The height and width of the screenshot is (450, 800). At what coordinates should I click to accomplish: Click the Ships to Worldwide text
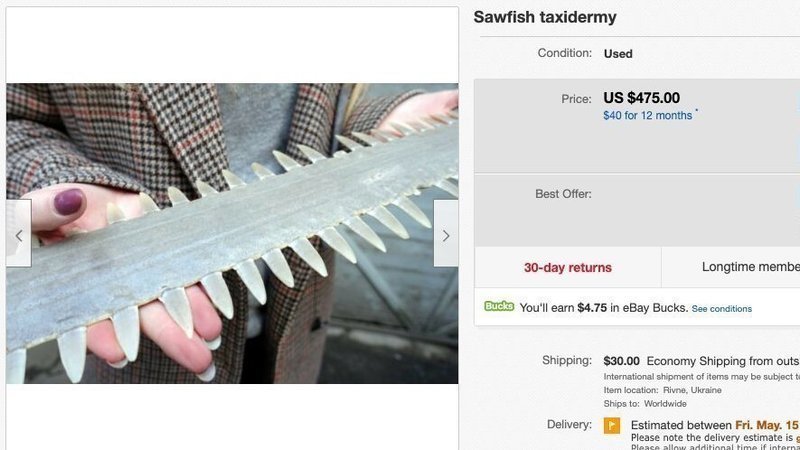click(x=645, y=404)
